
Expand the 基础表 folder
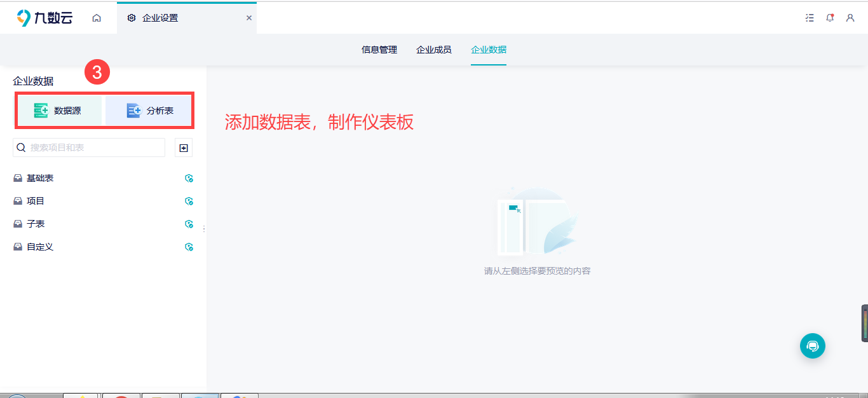coord(34,178)
